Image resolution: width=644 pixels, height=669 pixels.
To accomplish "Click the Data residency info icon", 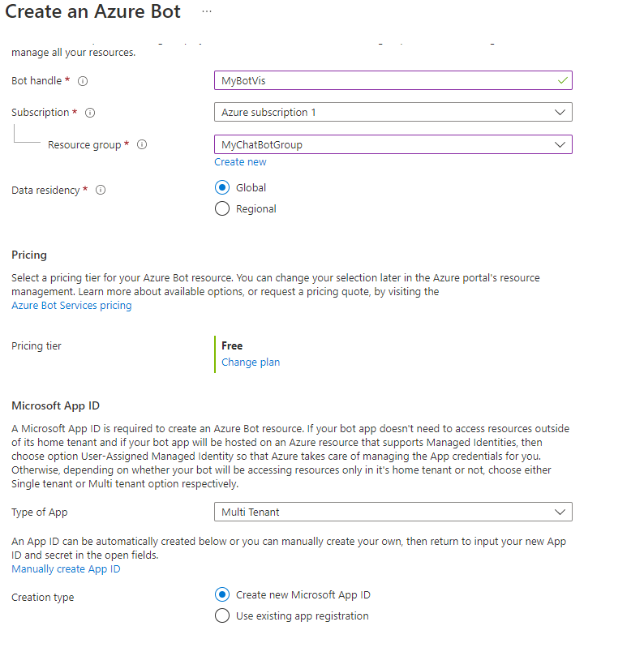I will click(x=101, y=190).
